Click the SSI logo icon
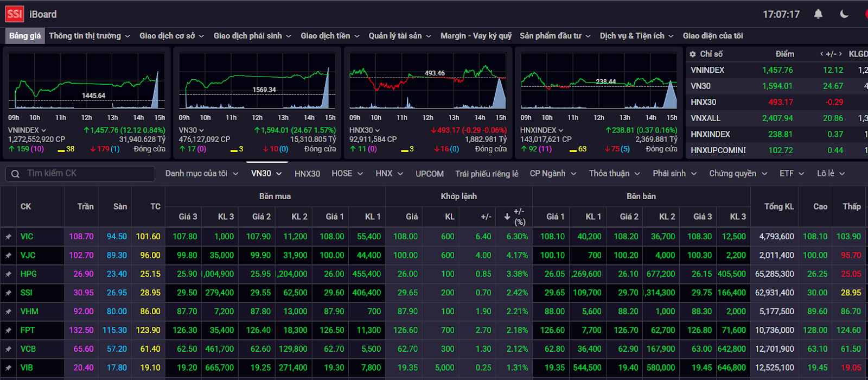 (15, 14)
